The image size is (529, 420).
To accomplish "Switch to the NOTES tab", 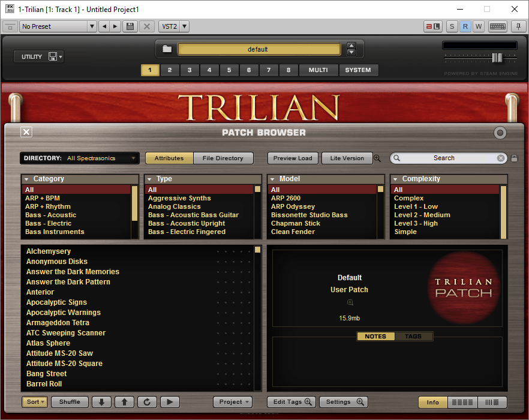I will pyautogui.click(x=375, y=336).
